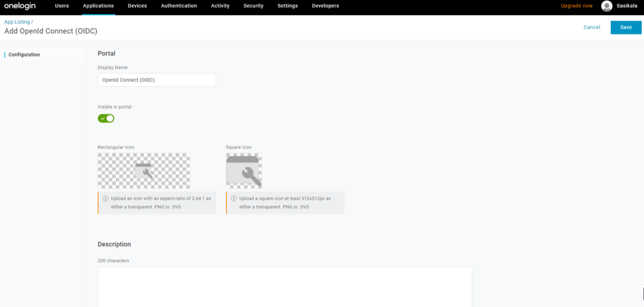Click info icon in square icon hint
Viewport: 644px width, 307px height.
click(233, 198)
